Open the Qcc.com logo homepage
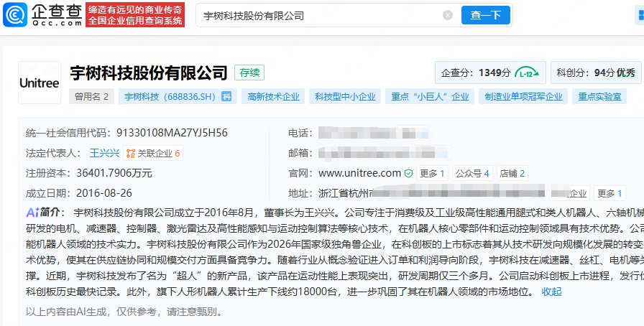 pos(42,15)
